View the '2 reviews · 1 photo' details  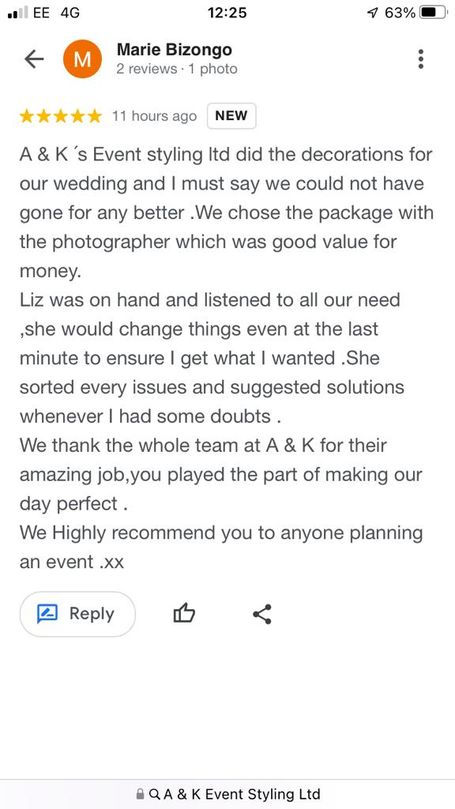[x=177, y=69]
